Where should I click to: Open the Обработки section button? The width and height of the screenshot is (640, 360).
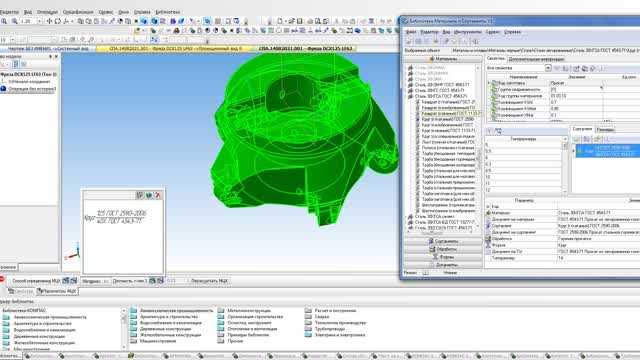coord(443,249)
